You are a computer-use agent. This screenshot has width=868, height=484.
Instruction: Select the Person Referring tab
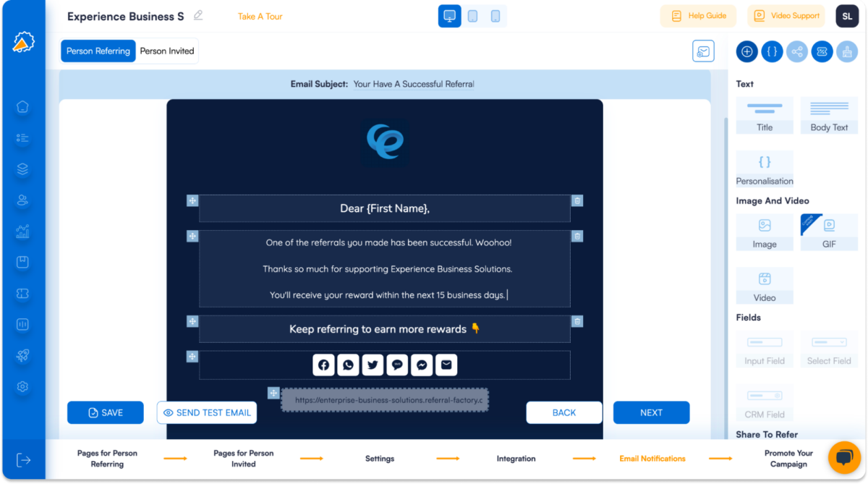coord(98,51)
